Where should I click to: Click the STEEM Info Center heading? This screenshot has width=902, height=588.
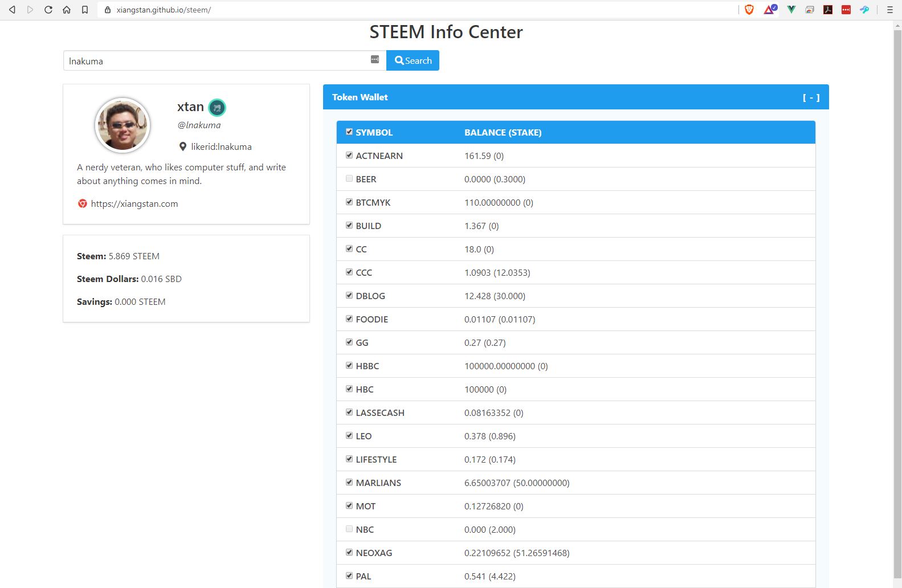[446, 32]
